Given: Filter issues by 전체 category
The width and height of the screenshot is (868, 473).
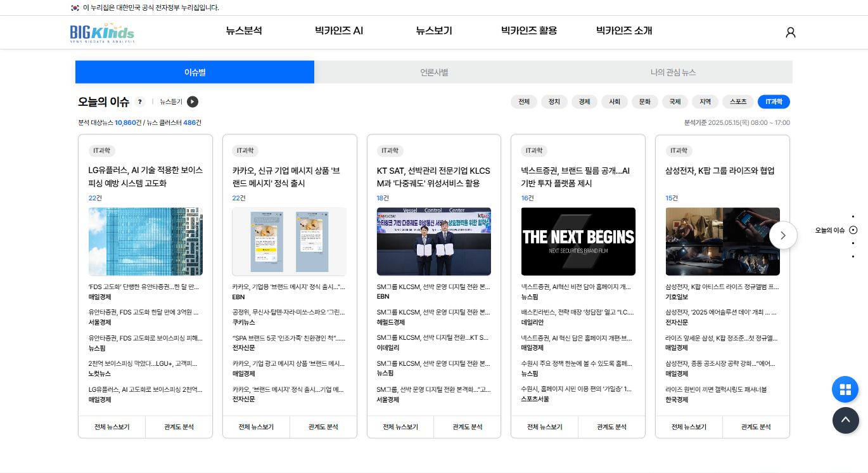Looking at the screenshot, I should click(524, 101).
